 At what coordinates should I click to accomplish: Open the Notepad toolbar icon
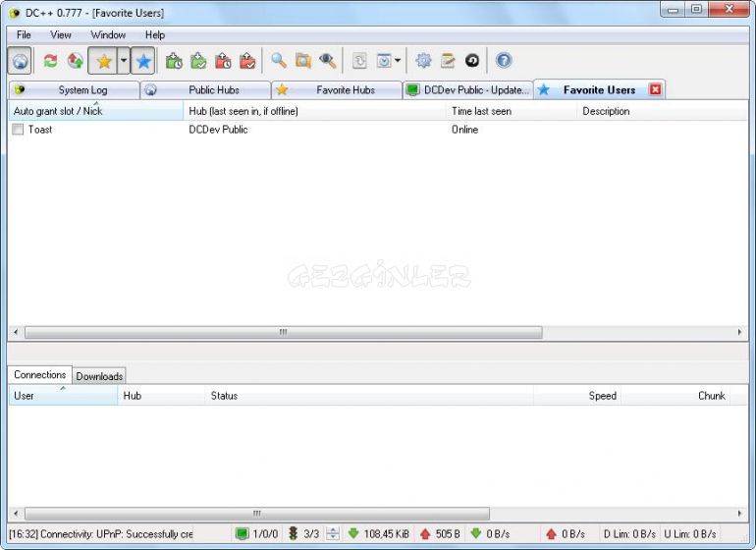pyautogui.click(x=448, y=61)
